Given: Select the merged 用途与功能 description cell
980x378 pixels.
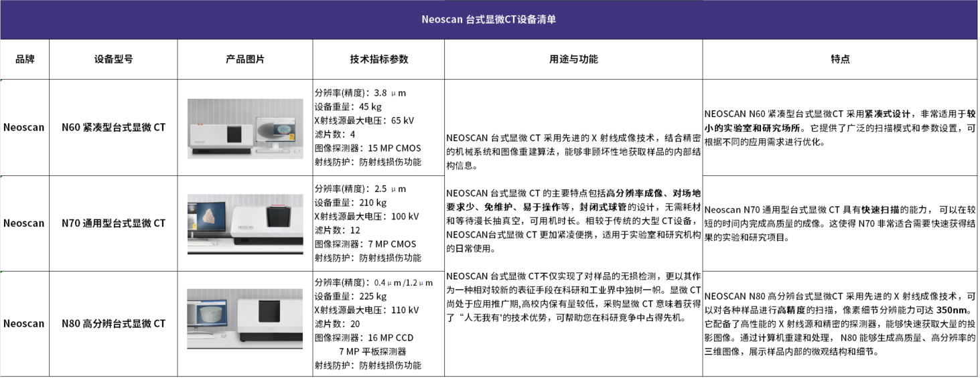Looking at the screenshot, I should click(573, 227).
